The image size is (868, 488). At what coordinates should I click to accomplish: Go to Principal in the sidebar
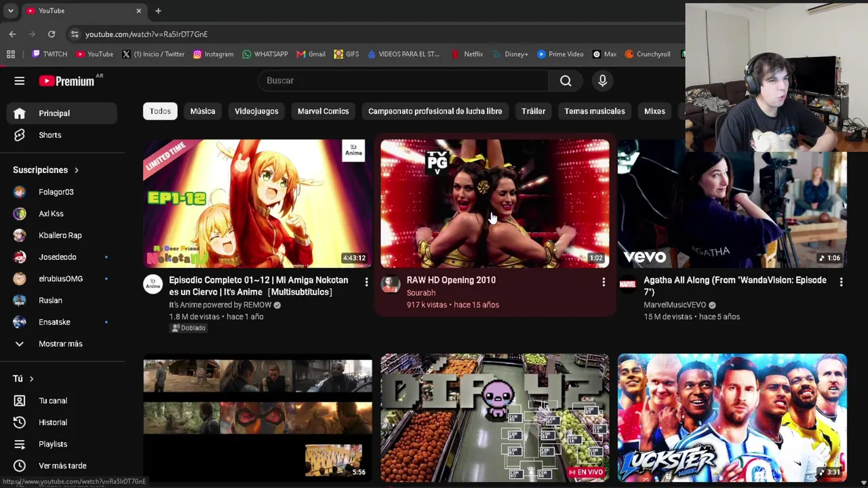tap(61, 113)
